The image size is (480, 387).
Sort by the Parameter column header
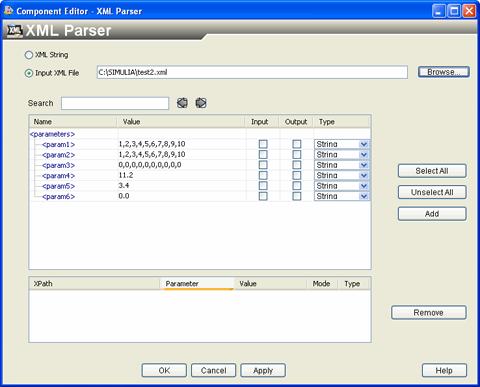click(x=197, y=284)
